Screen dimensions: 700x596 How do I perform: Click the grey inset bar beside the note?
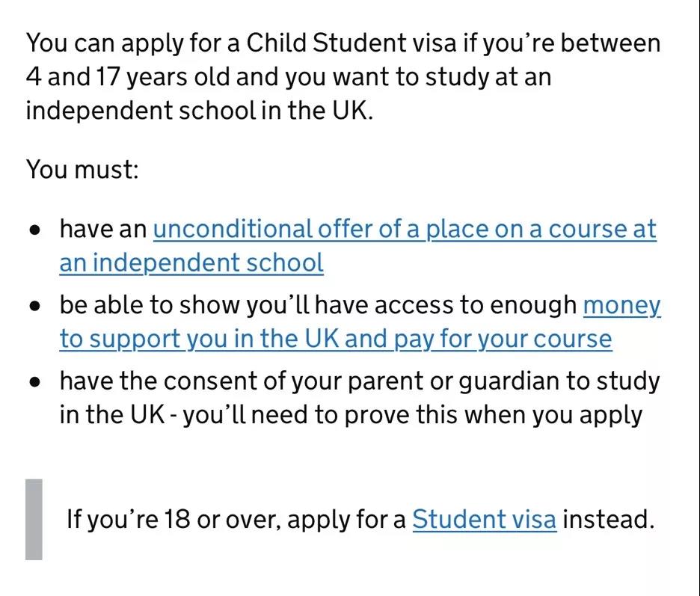(x=34, y=520)
